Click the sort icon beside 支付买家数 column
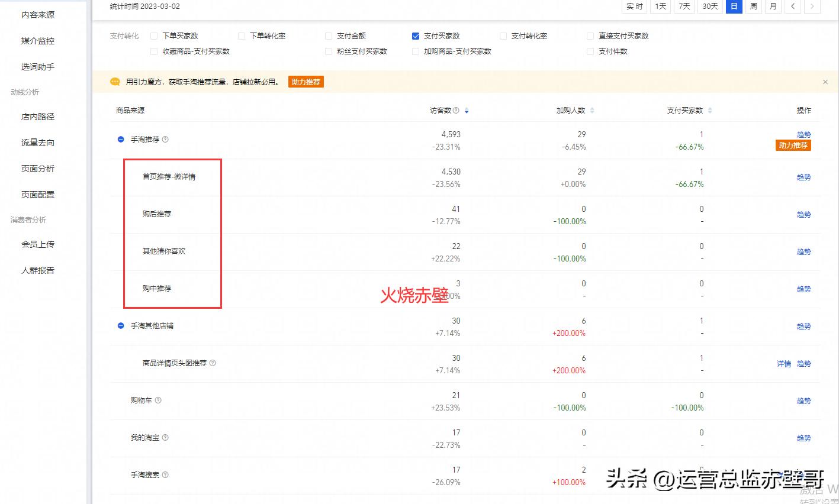The width and height of the screenshot is (839, 504). pos(709,110)
